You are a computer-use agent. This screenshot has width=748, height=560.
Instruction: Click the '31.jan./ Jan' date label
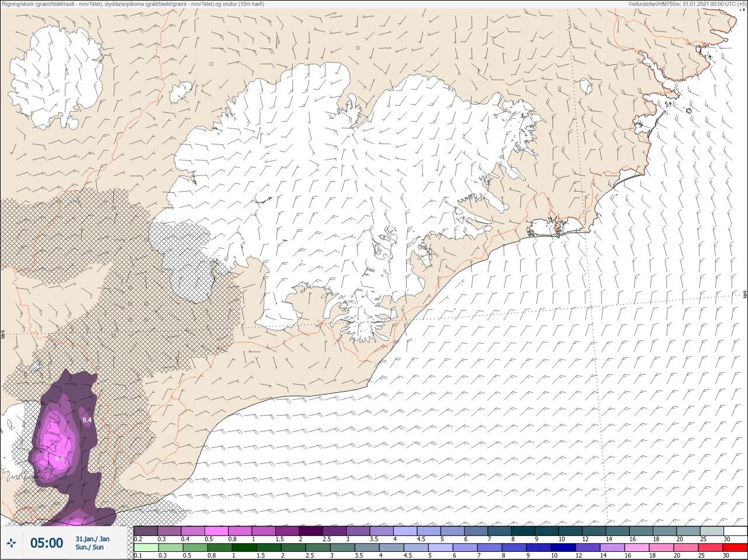(x=92, y=538)
